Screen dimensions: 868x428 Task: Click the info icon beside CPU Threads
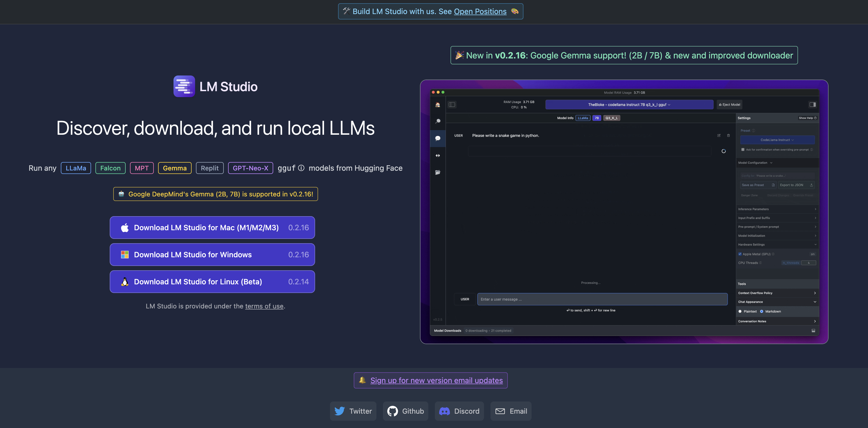coord(760,263)
